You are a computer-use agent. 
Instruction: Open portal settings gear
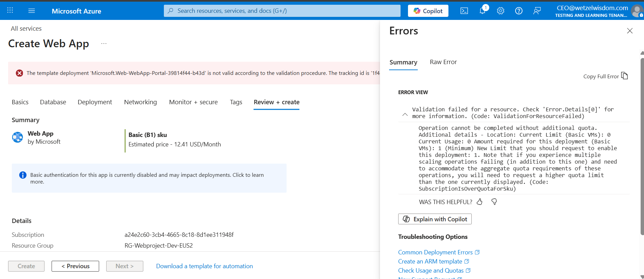pos(500,11)
